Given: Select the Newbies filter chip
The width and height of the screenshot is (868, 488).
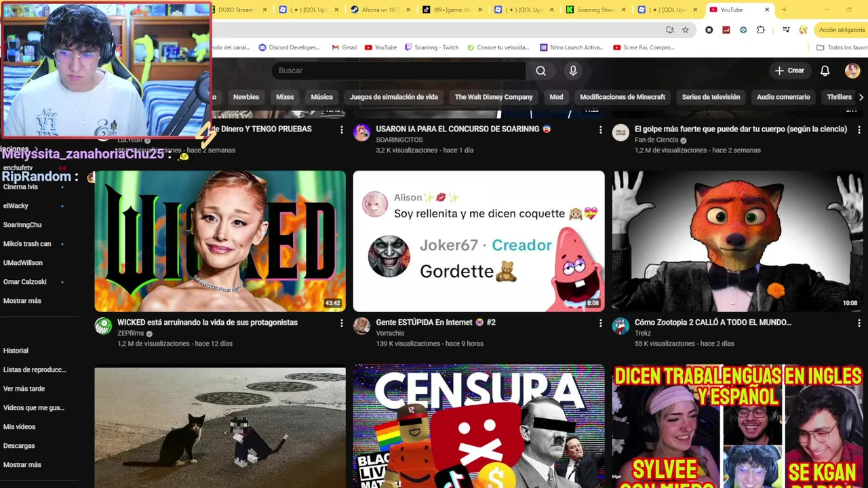Looking at the screenshot, I should [x=246, y=97].
